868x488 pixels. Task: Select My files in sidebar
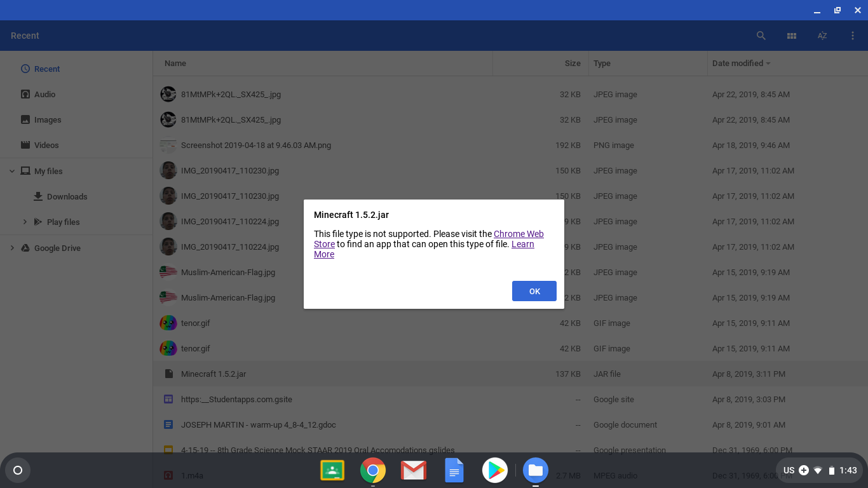[48, 171]
